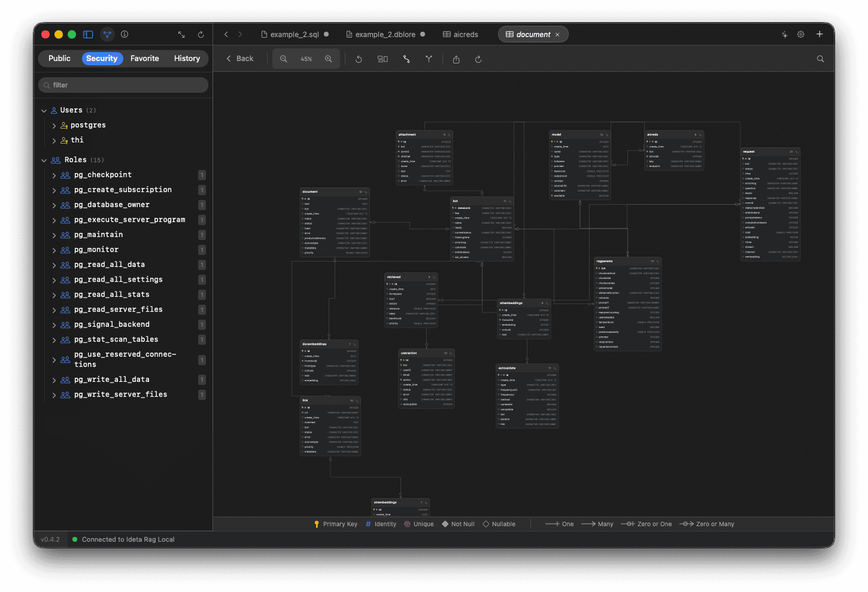Select pg_read_all_stats role
Viewport: 868px width, 592px height.
(x=112, y=295)
